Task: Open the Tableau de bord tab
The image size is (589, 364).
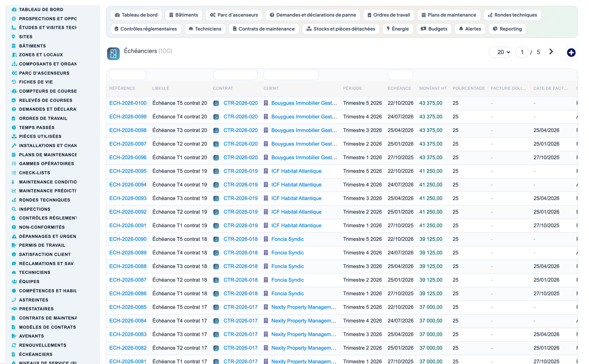Action: (136, 15)
